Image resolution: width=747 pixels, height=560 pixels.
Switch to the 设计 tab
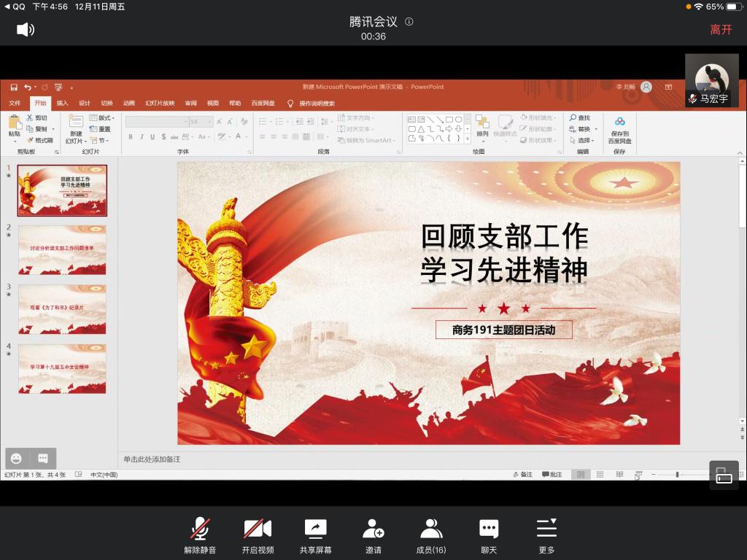(85, 103)
